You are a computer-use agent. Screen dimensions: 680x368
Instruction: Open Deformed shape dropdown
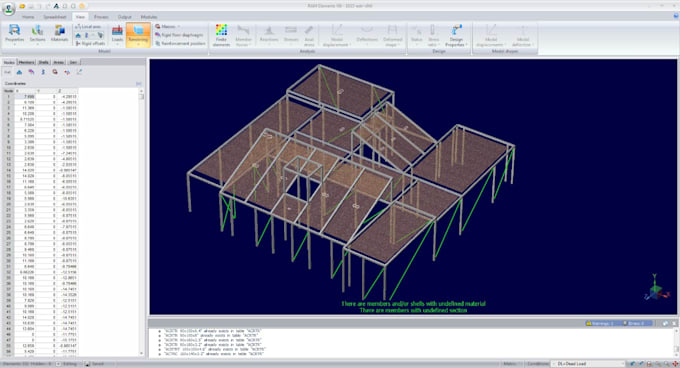pos(392,35)
